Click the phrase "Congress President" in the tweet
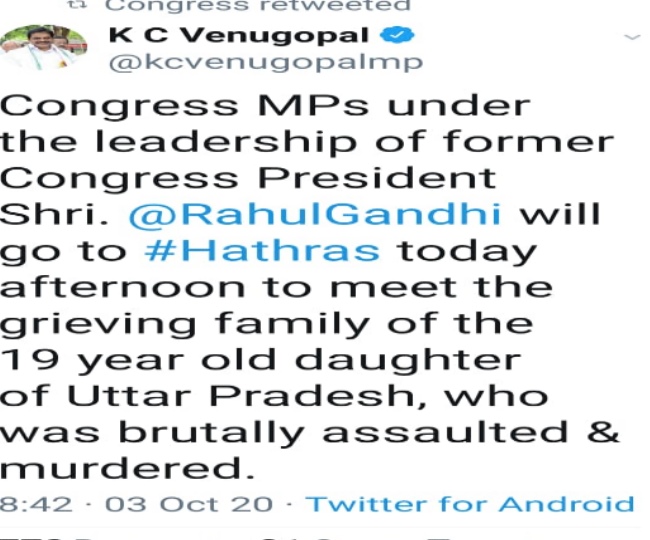 (x=248, y=179)
